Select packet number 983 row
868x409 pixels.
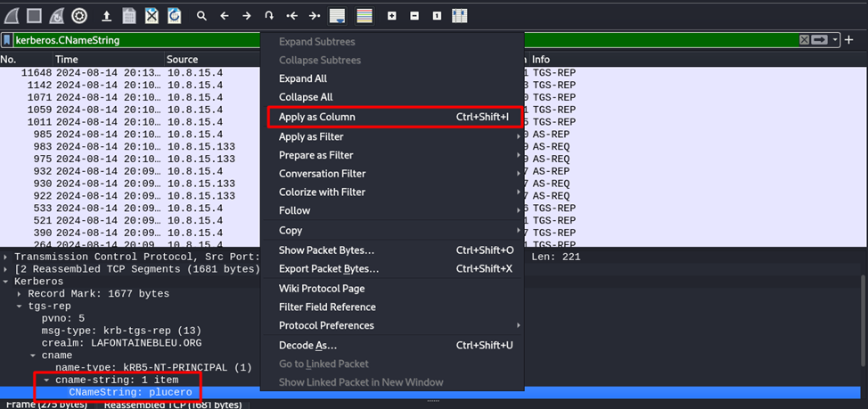[433, 147]
